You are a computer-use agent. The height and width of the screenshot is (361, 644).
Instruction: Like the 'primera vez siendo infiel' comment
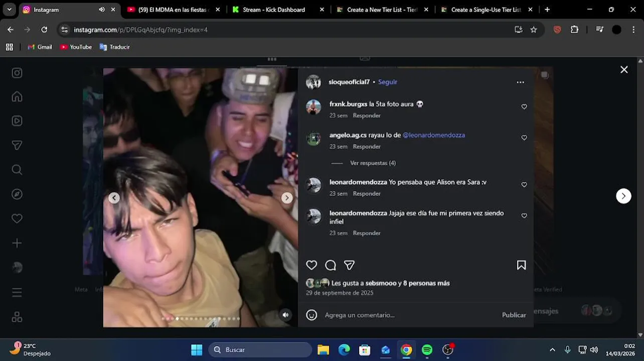[524, 216]
